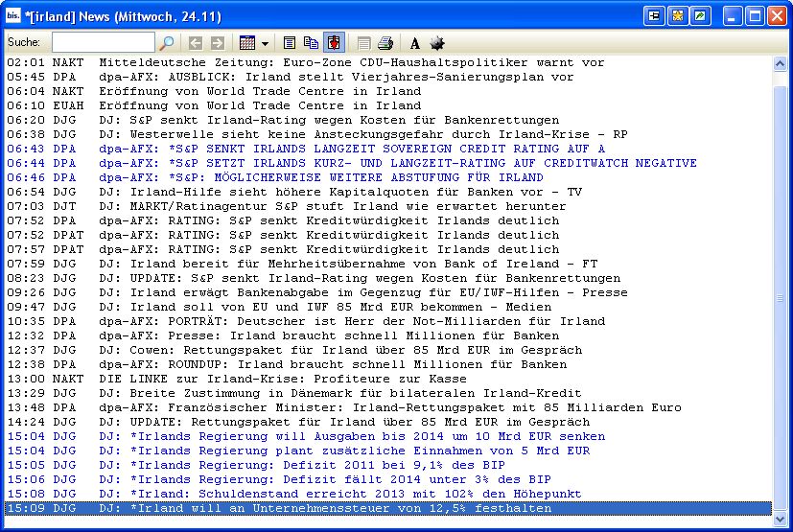Select 09:47 EU und IWF 85 Mrd headline
The image size is (793, 532).
388,307
